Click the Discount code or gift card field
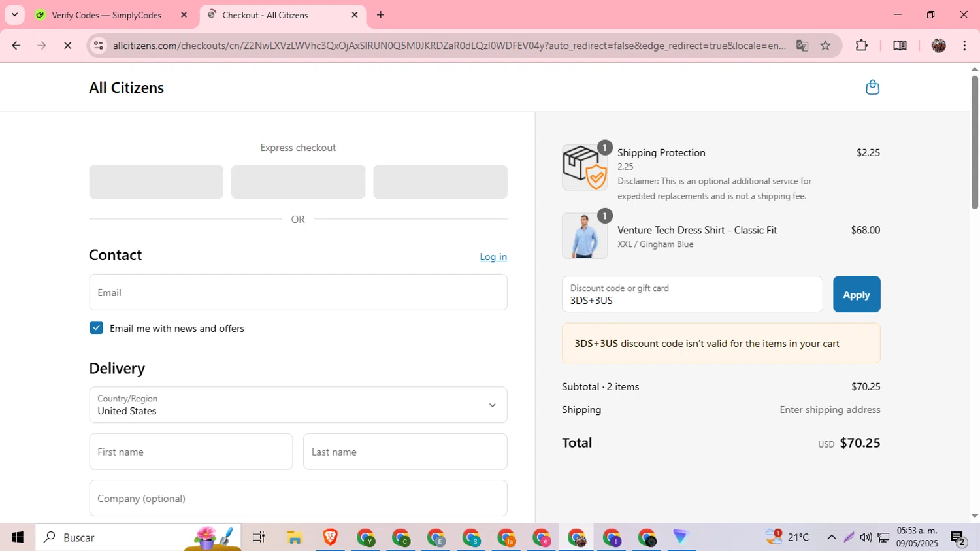Viewport: 980px width, 551px height. click(x=692, y=294)
